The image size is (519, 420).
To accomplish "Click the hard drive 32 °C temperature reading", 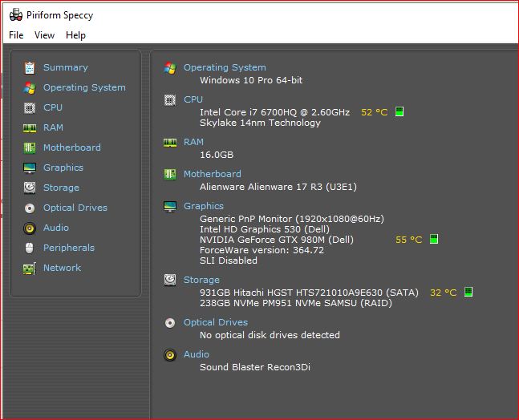I will click(x=444, y=293).
